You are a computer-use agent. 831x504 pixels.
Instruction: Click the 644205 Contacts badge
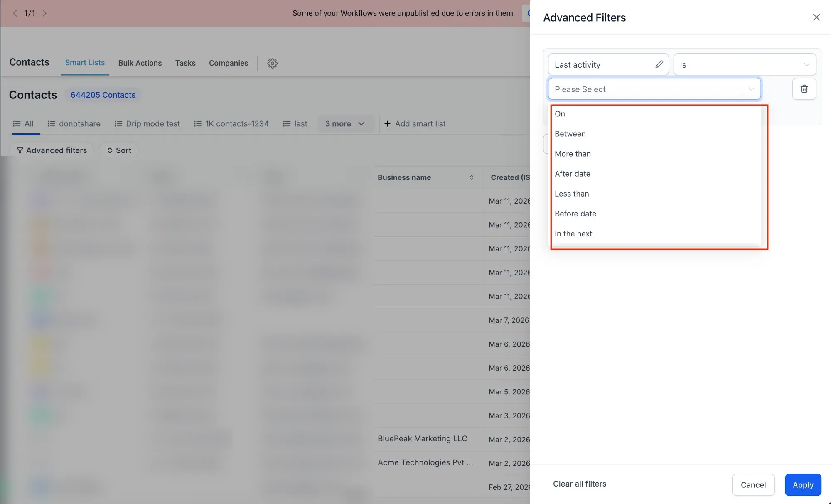tap(103, 95)
